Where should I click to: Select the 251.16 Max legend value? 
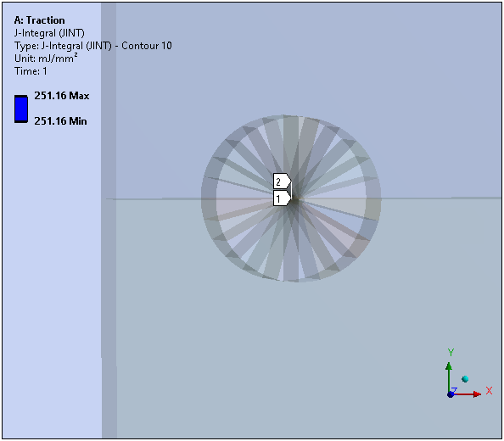point(62,96)
